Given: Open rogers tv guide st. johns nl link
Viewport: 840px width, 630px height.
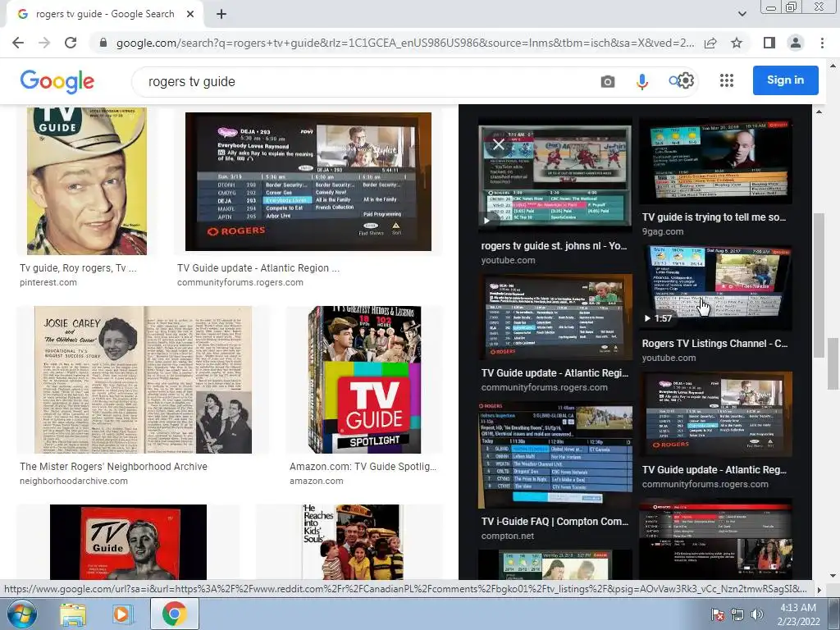Looking at the screenshot, I should coord(554,246).
